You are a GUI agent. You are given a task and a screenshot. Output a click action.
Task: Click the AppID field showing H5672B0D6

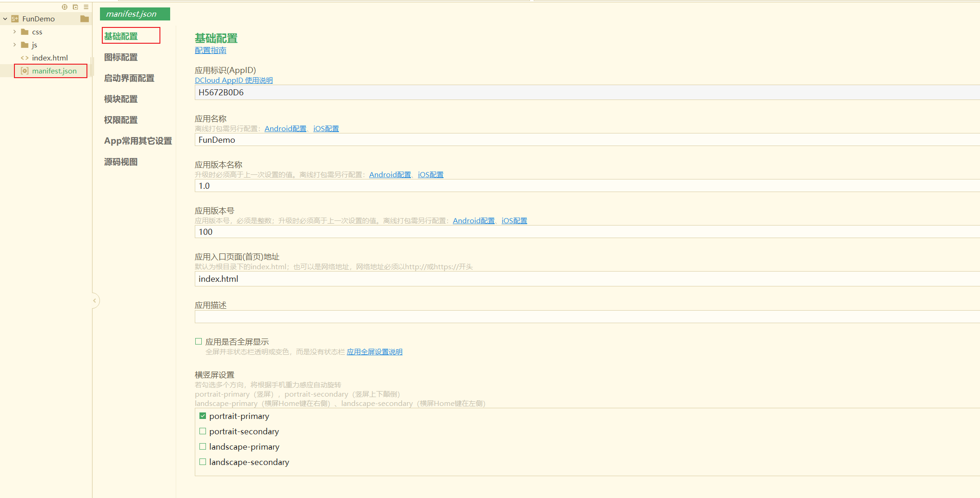[x=587, y=93]
